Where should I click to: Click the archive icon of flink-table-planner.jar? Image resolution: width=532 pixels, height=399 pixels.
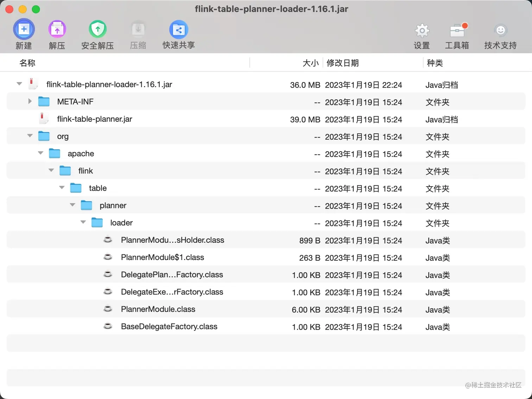point(43,119)
